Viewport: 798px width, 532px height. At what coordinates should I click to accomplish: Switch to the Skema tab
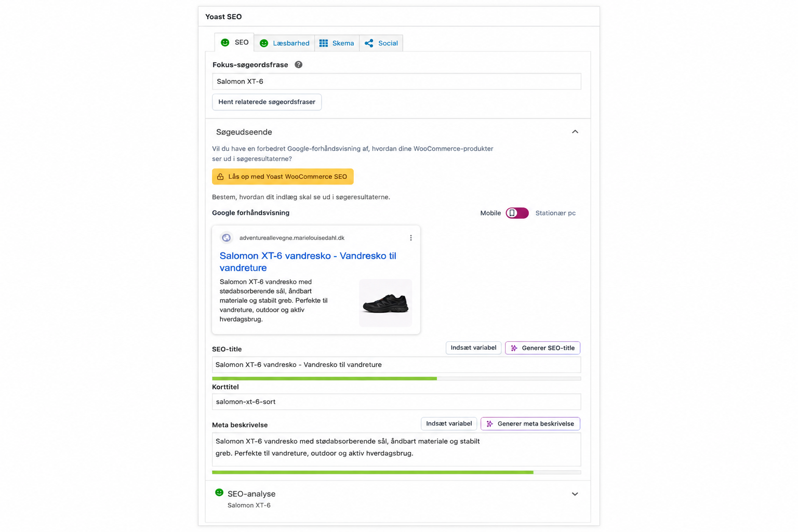click(x=337, y=43)
